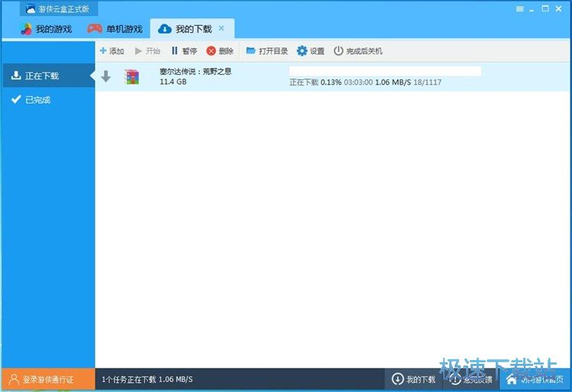This screenshot has height=392, width=572.
Task: Pause the download with 暂停
Action: pyautogui.click(x=184, y=51)
